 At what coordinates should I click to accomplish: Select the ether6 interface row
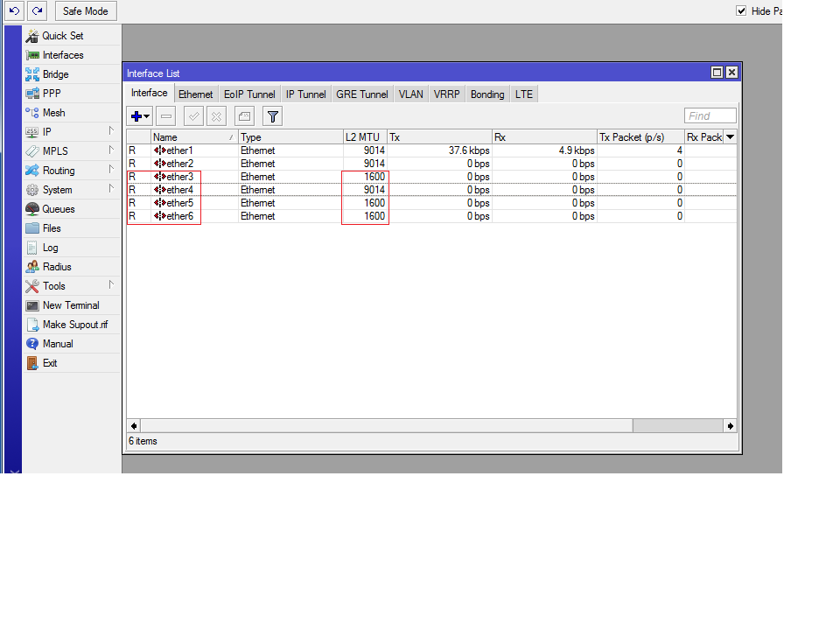coord(431,216)
